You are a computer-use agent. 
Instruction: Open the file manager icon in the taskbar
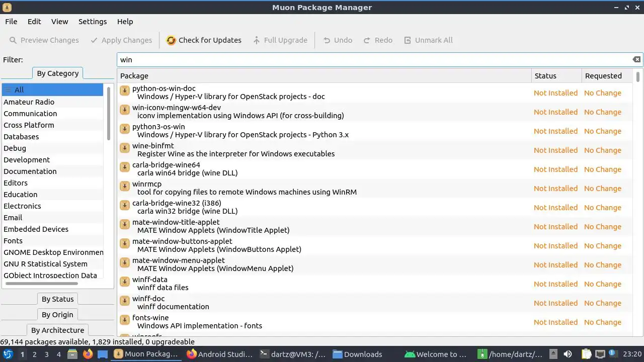[72, 354]
